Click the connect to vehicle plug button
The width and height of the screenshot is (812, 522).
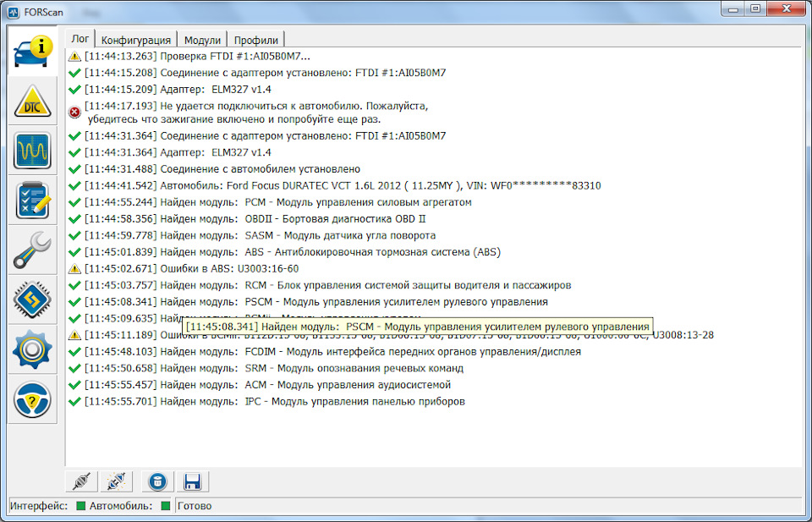(82, 481)
